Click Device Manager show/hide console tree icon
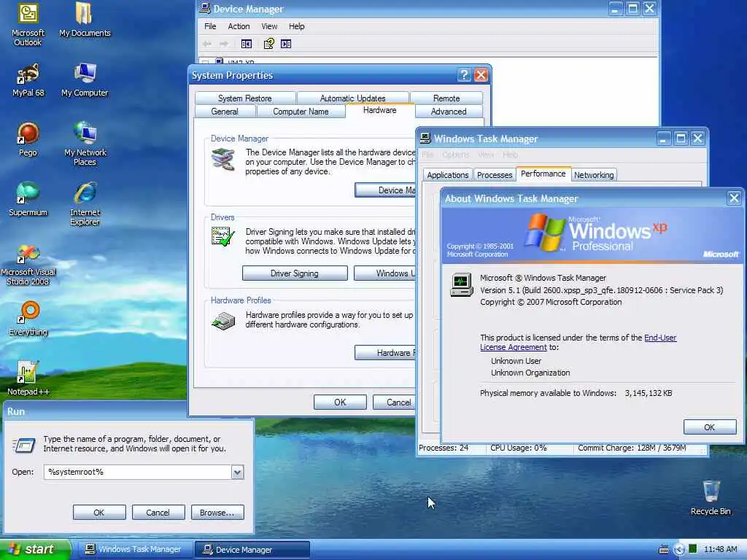 [x=247, y=44]
